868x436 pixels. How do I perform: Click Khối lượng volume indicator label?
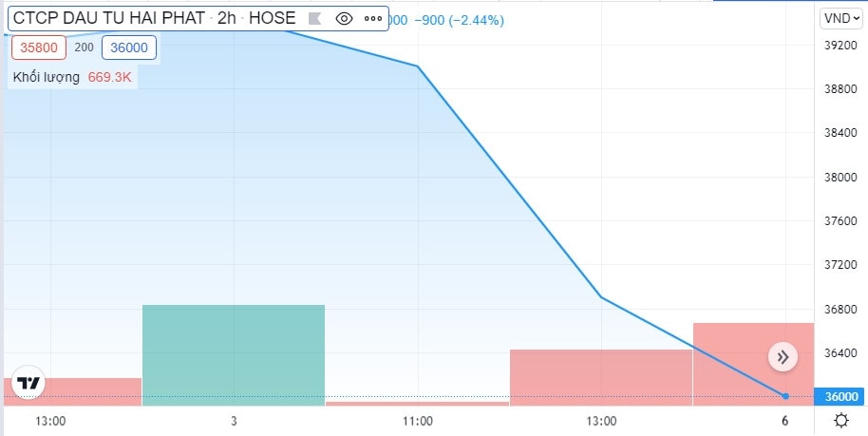47,78
